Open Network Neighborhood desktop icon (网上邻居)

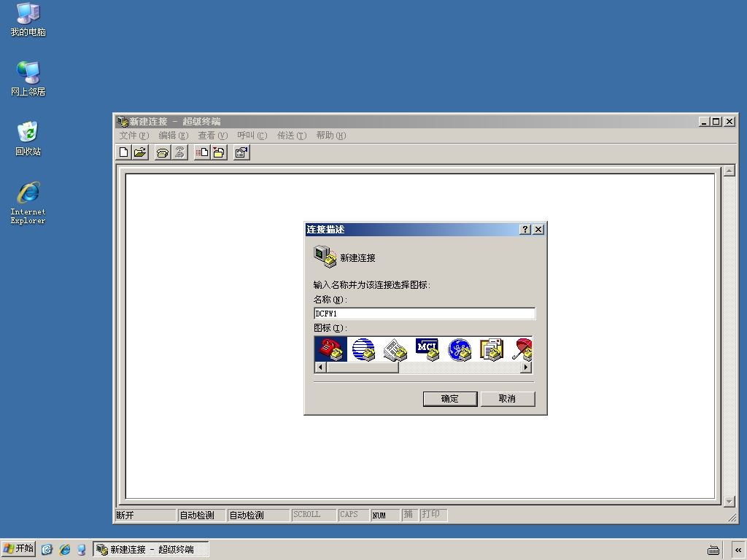(x=28, y=79)
